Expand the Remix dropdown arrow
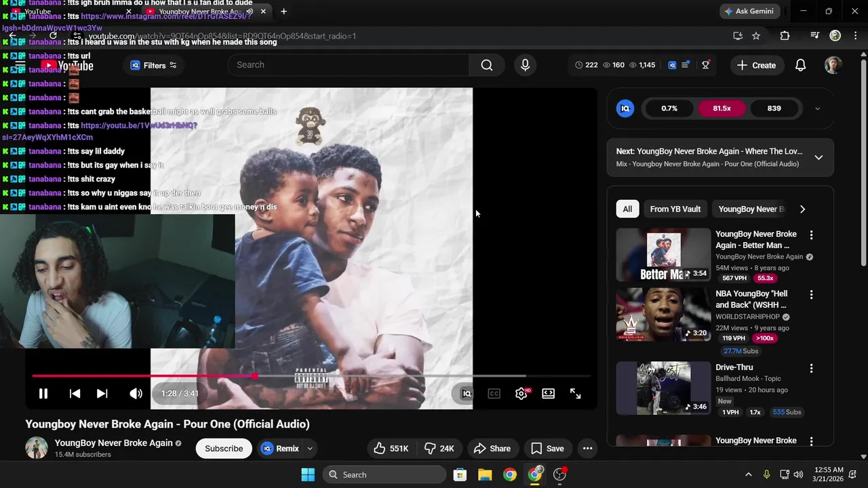 tap(310, 448)
